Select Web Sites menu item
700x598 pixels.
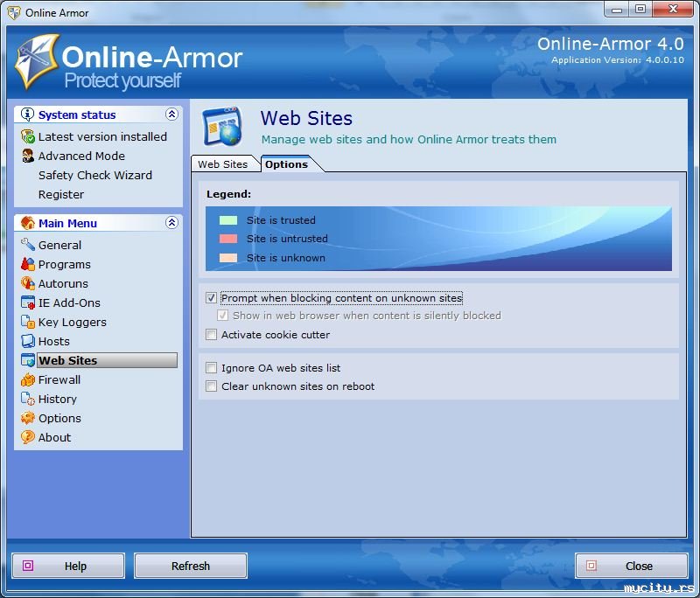[x=107, y=360]
